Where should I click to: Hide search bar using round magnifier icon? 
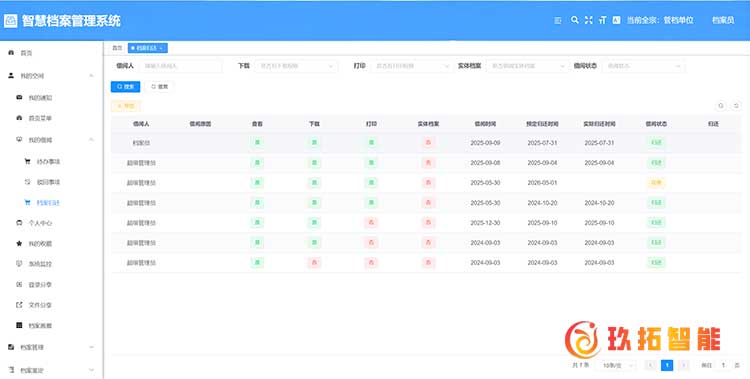click(721, 106)
